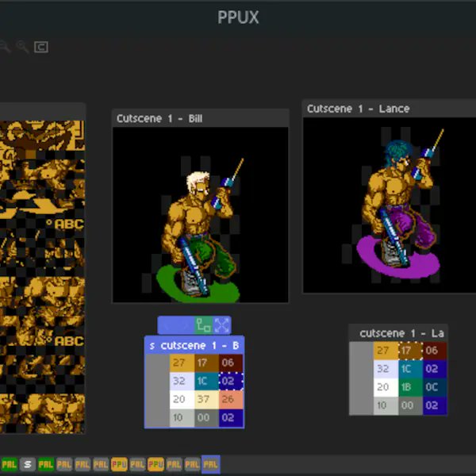Screen dimensions: 476x476
Task: Click the bracketed C icon in top toolbar
Action: coord(41,47)
